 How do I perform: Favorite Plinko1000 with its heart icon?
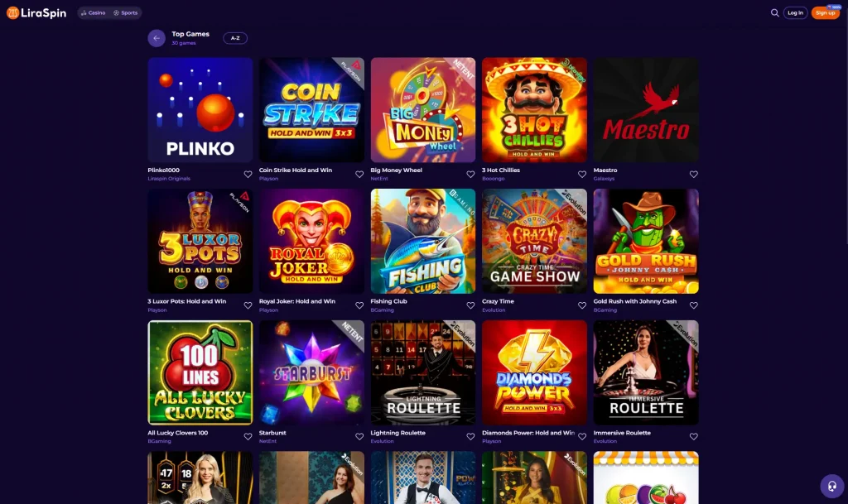248,175
